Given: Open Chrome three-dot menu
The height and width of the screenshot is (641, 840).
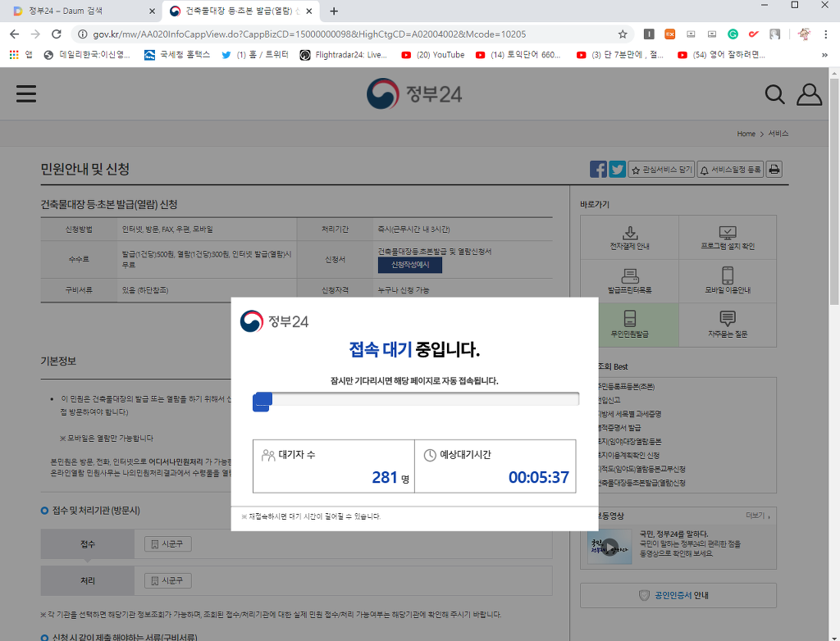Looking at the screenshot, I should (825, 34).
